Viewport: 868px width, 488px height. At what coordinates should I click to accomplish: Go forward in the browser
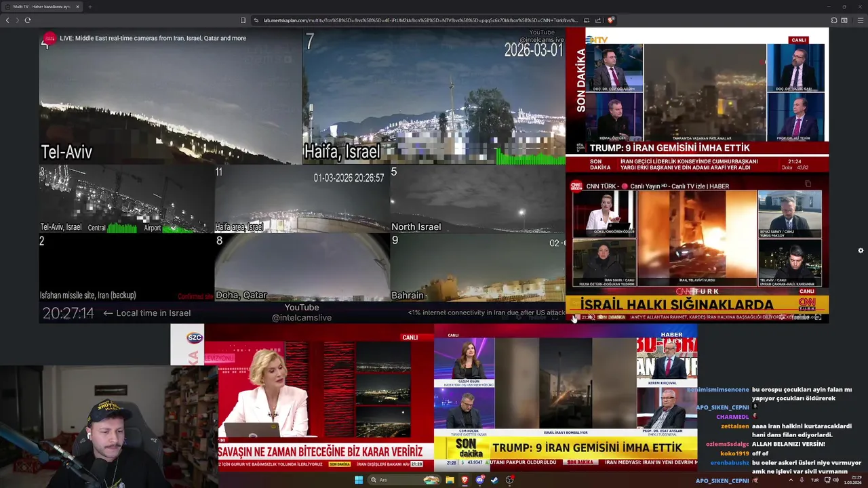pyautogui.click(x=17, y=20)
